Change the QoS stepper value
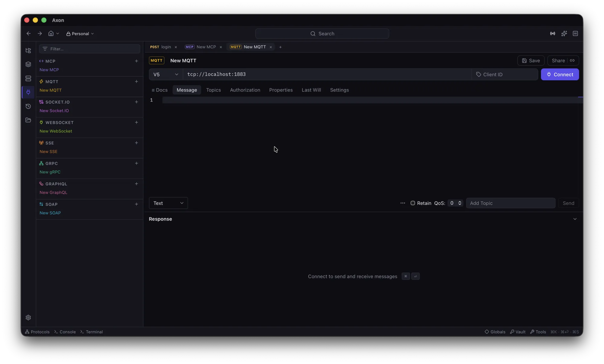Image resolution: width=604 pixels, height=364 pixels. click(455, 203)
